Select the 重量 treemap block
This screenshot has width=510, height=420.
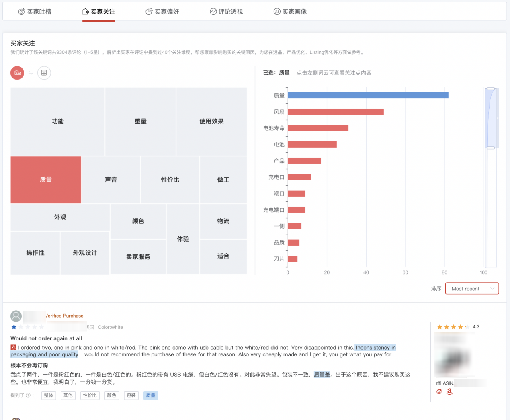(141, 121)
